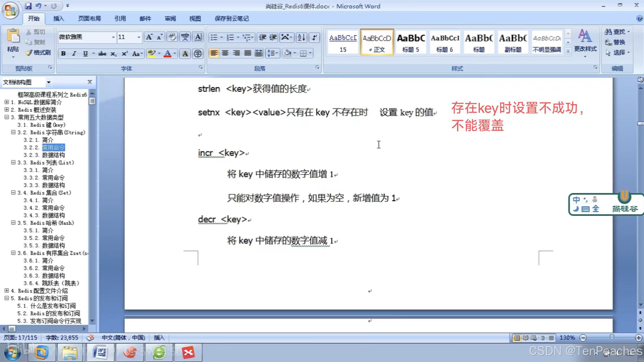Open Word from the Windows taskbar
The width and height of the screenshot is (644, 362).
pos(100,353)
